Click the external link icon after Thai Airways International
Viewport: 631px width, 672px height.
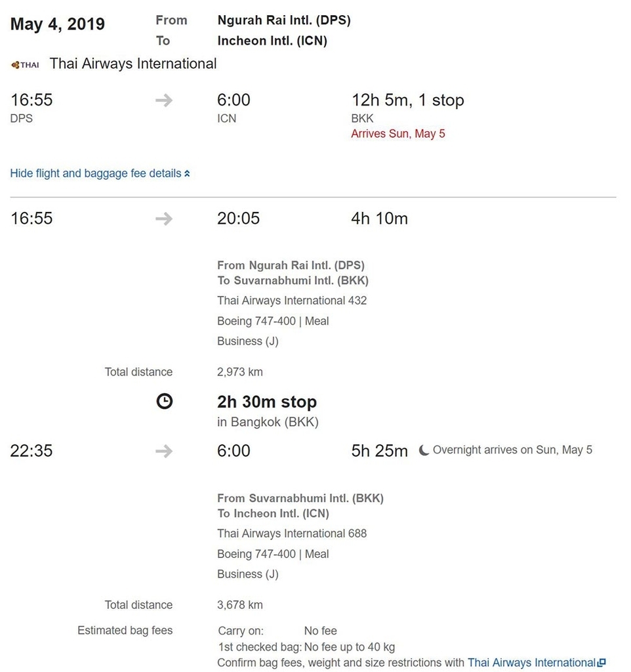(x=601, y=663)
